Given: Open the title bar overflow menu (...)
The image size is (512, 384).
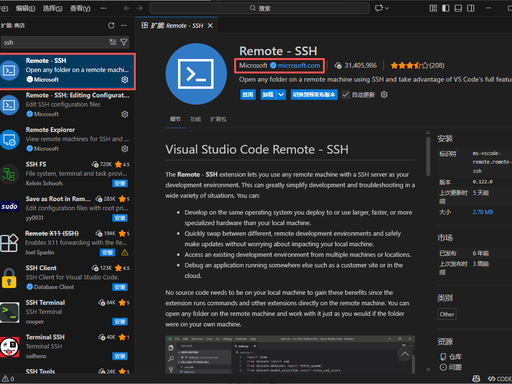Looking at the screenshot, I should pyautogui.click(x=103, y=8).
